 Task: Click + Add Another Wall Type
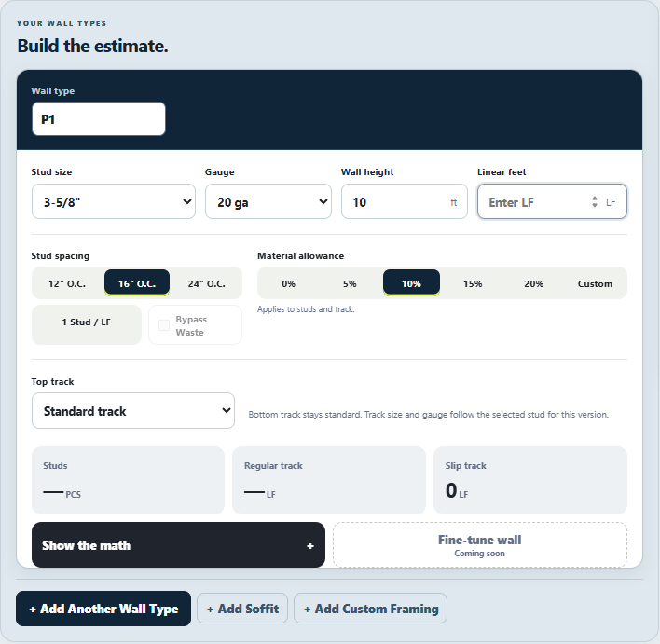(103, 609)
